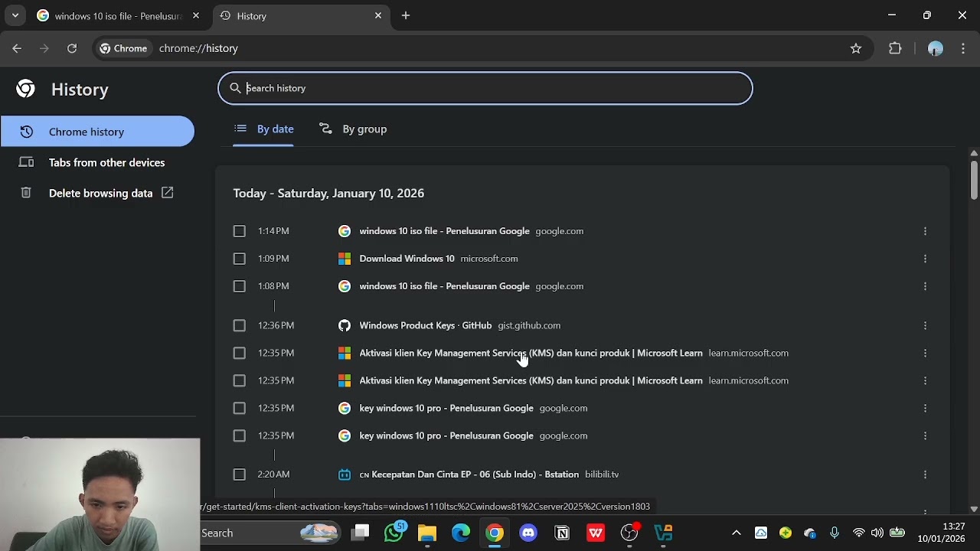980x551 pixels.
Task: Open 1:14 PM windows 10 iso file link
Action: click(x=444, y=231)
